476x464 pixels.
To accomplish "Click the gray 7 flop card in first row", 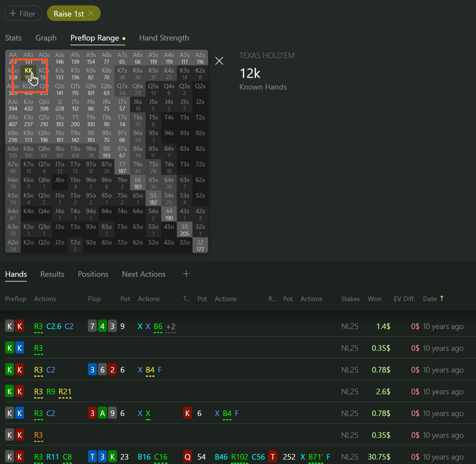I will [92, 326].
